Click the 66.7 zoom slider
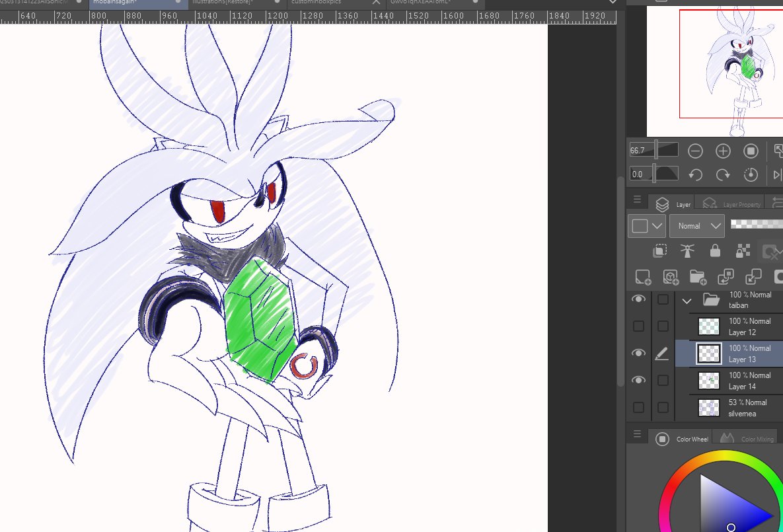Viewport: 783px width, 532px height. tap(653, 150)
